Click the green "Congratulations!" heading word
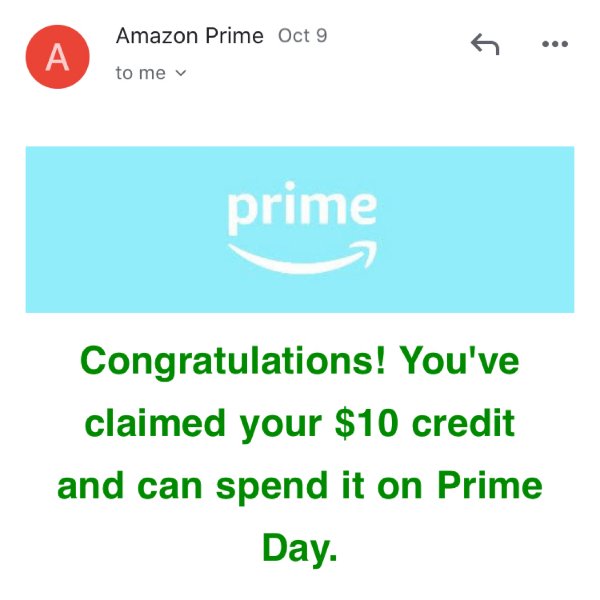Image resolution: width=600 pixels, height=600 pixels. (232, 362)
